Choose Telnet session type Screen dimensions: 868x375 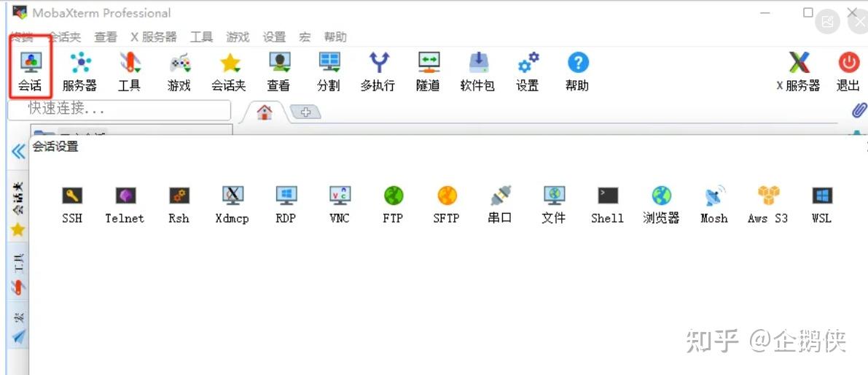click(125, 204)
